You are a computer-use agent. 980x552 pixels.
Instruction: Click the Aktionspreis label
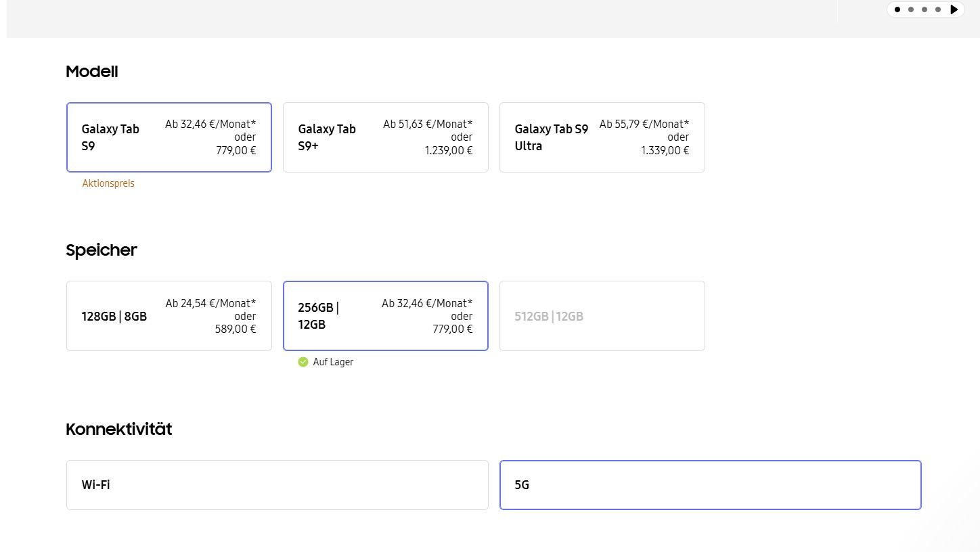108,183
